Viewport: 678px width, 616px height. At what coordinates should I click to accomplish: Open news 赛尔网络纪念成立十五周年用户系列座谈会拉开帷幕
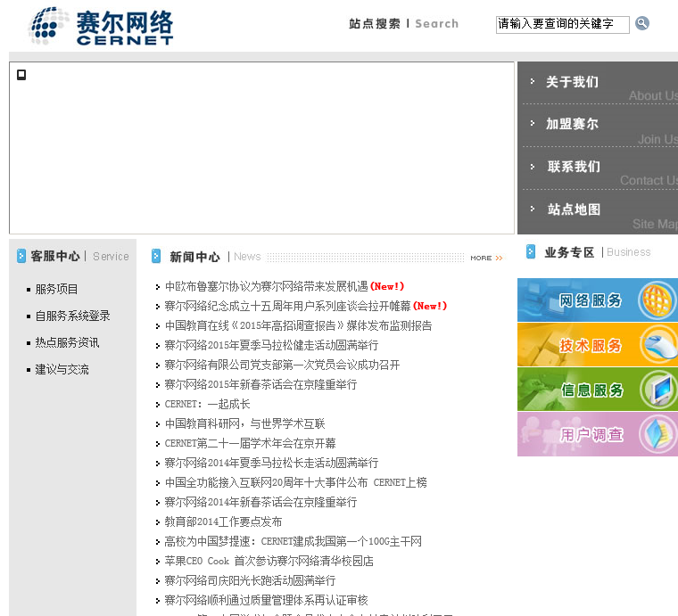click(287, 307)
